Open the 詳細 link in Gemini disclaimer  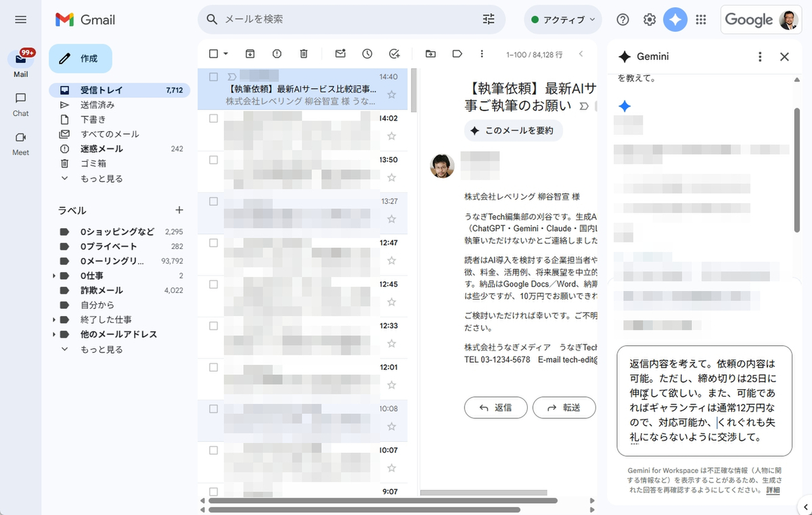pos(773,490)
